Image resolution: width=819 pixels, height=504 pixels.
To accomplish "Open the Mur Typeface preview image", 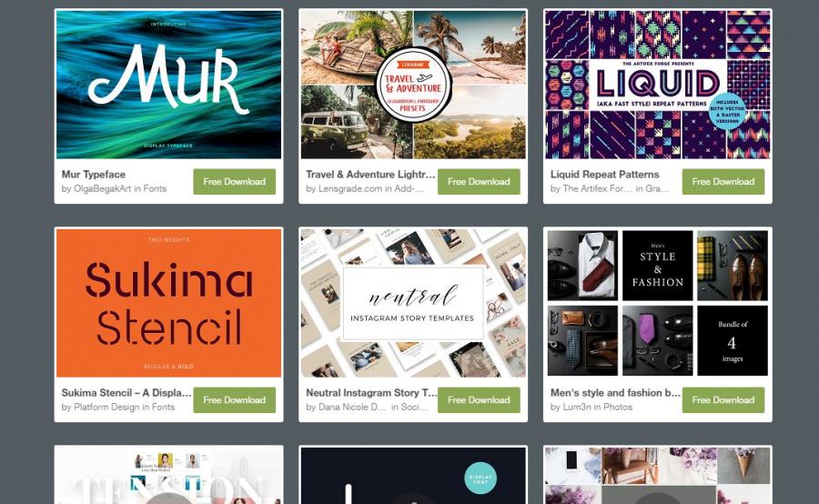I will point(168,85).
